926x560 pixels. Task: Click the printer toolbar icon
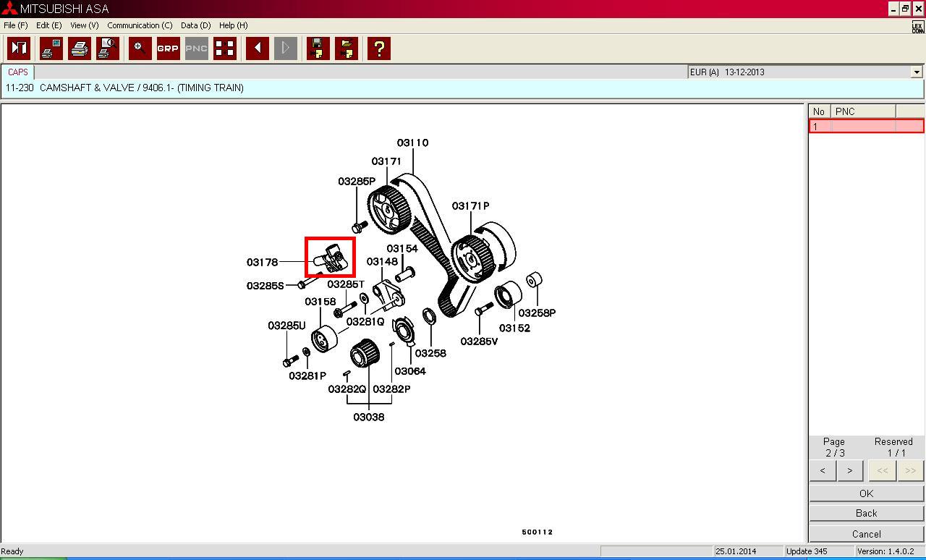(x=80, y=48)
